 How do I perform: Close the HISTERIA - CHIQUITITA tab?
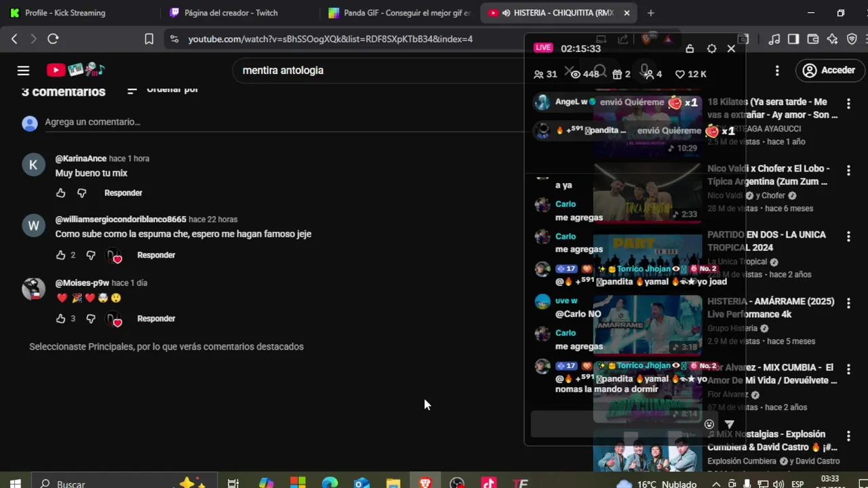coord(627,13)
